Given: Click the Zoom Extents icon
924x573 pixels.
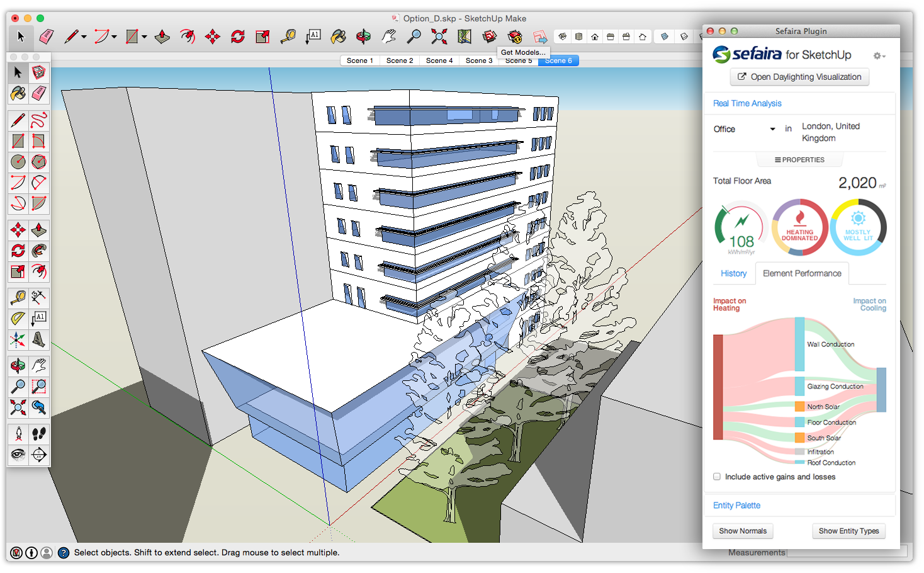Looking at the screenshot, I should (x=18, y=407).
